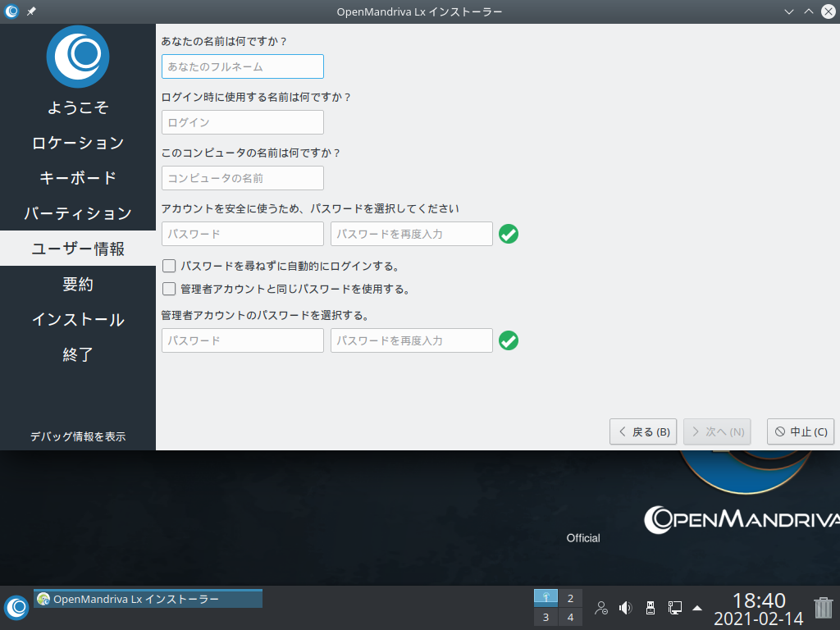This screenshot has width=840, height=630.
Task: Switch to virtual desktop 2 in pager
Action: tap(571, 598)
